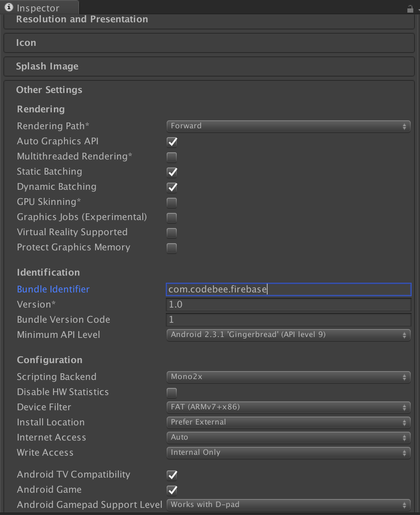Enable GPU Skinning checkbox
Screen dimensions: 420x515
point(172,202)
